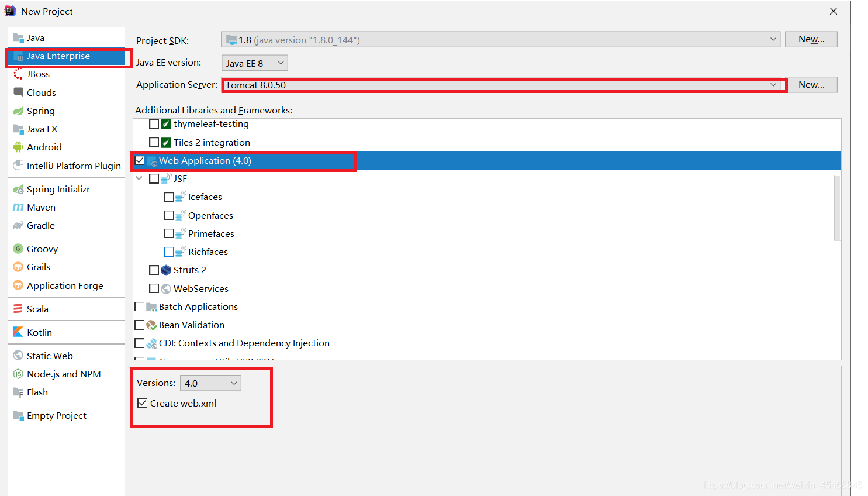Image resolution: width=868 pixels, height=496 pixels.
Task: Click the Groovy green circle icon
Action: (x=18, y=249)
